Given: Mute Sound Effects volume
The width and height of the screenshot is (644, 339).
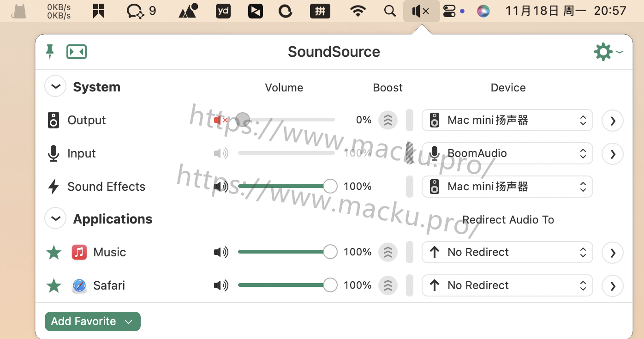Looking at the screenshot, I should pos(221,187).
